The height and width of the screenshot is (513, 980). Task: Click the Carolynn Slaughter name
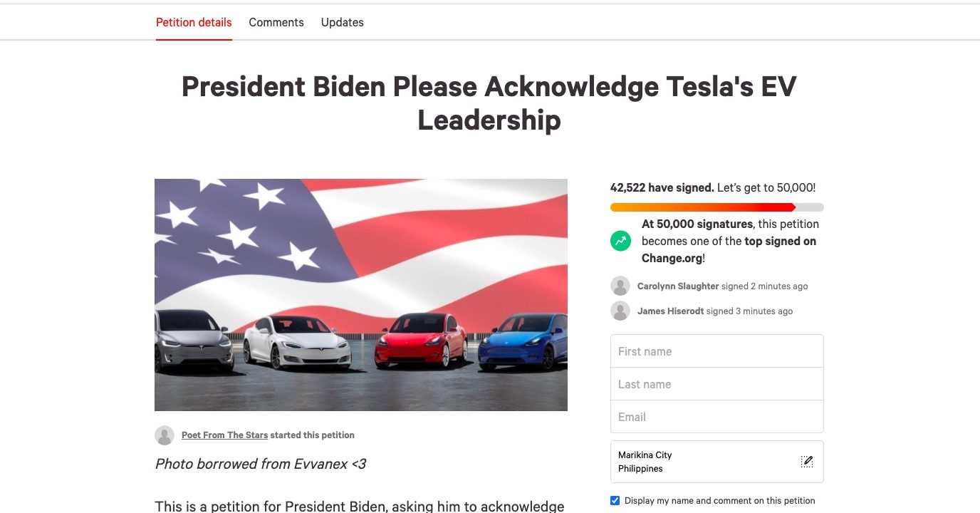[x=678, y=286]
